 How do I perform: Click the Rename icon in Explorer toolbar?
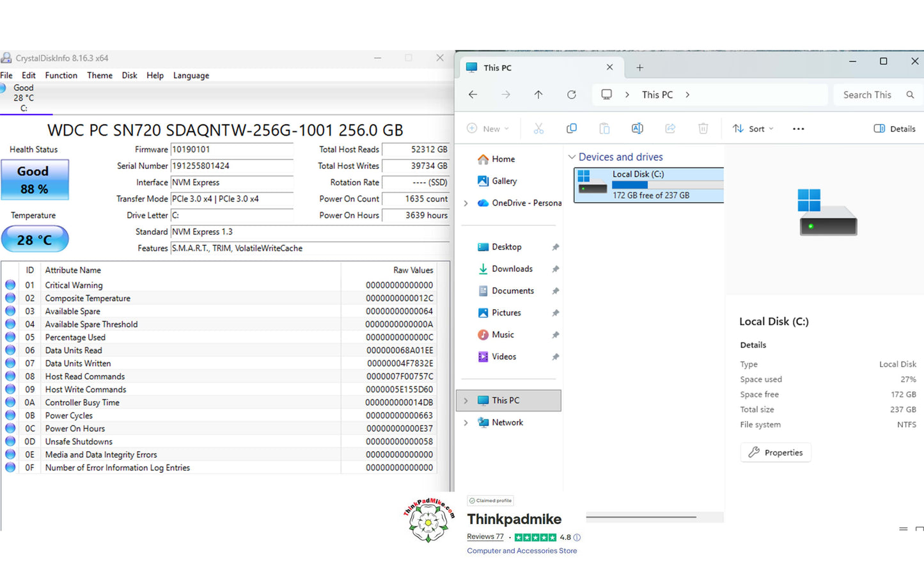click(x=637, y=129)
